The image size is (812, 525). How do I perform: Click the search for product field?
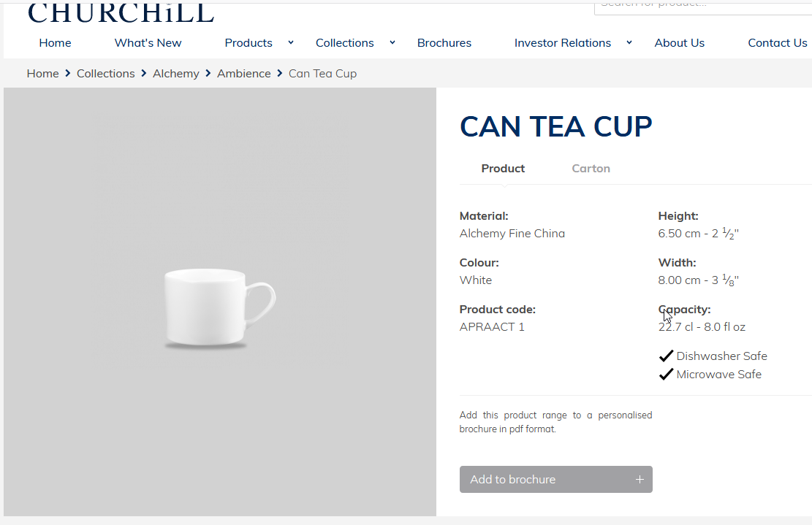pyautogui.click(x=703, y=7)
